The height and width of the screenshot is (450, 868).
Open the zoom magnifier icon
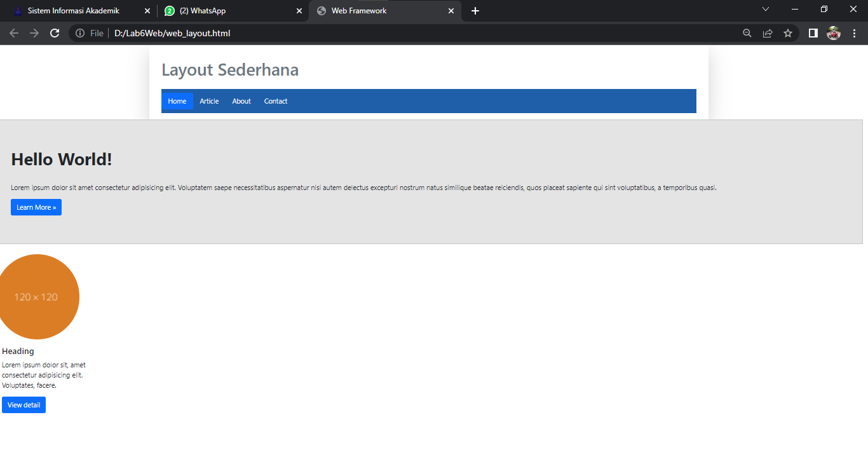[747, 33]
